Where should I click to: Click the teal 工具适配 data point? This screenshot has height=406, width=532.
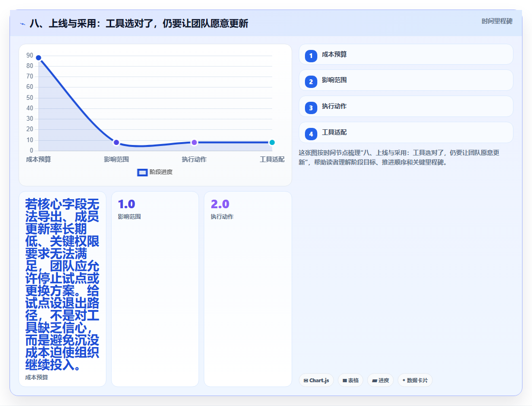272,143
